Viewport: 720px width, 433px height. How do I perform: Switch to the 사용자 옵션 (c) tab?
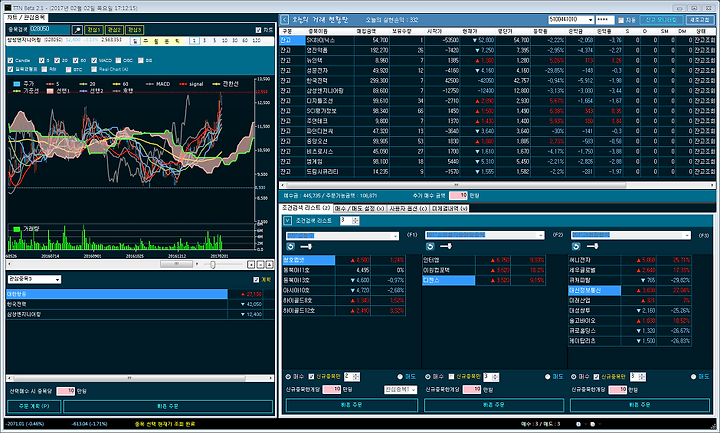coord(409,208)
